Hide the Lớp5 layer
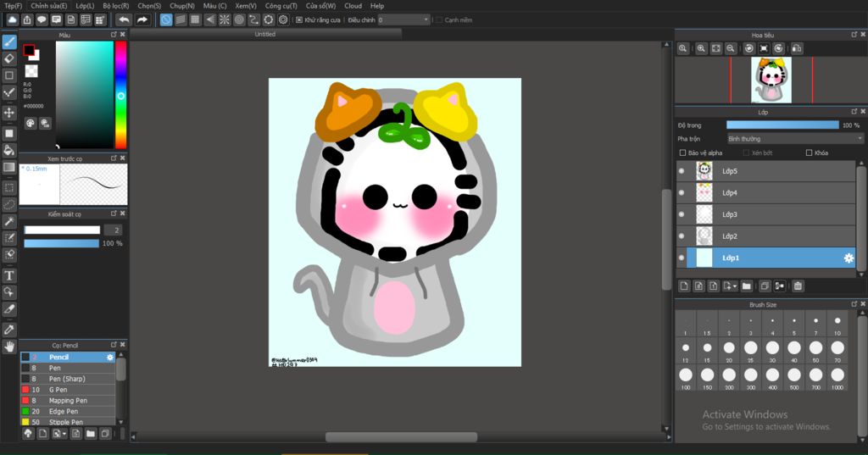 click(x=682, y=171)
